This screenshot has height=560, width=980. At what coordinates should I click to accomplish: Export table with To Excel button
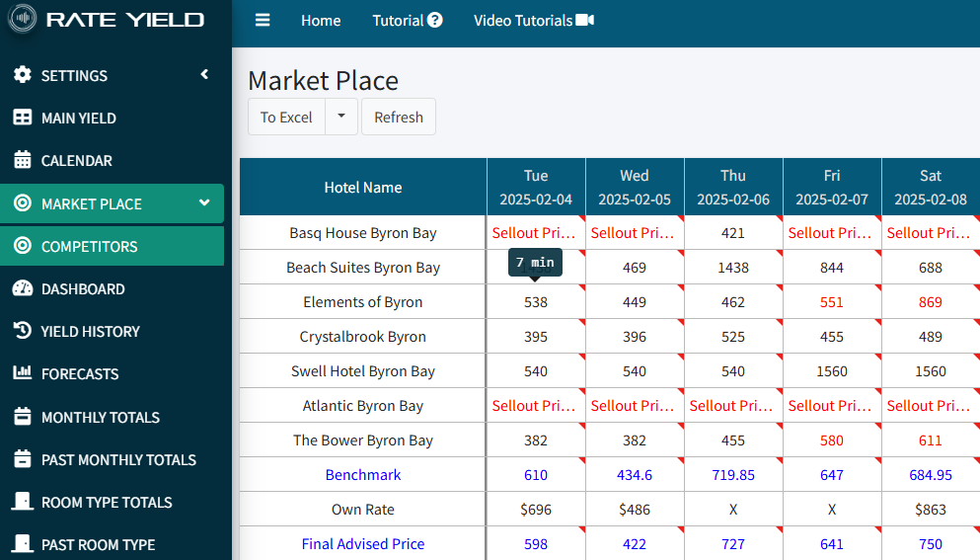[286, 117]
